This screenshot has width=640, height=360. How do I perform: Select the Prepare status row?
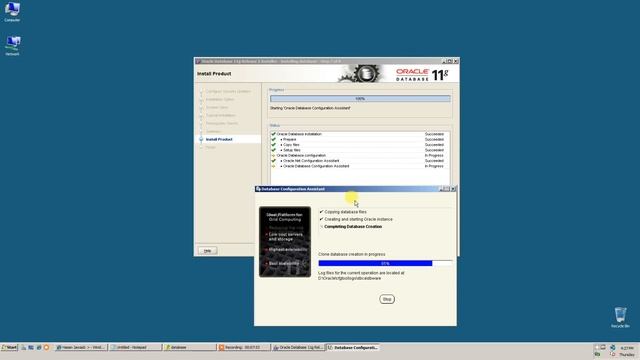[x=360, y=139]
